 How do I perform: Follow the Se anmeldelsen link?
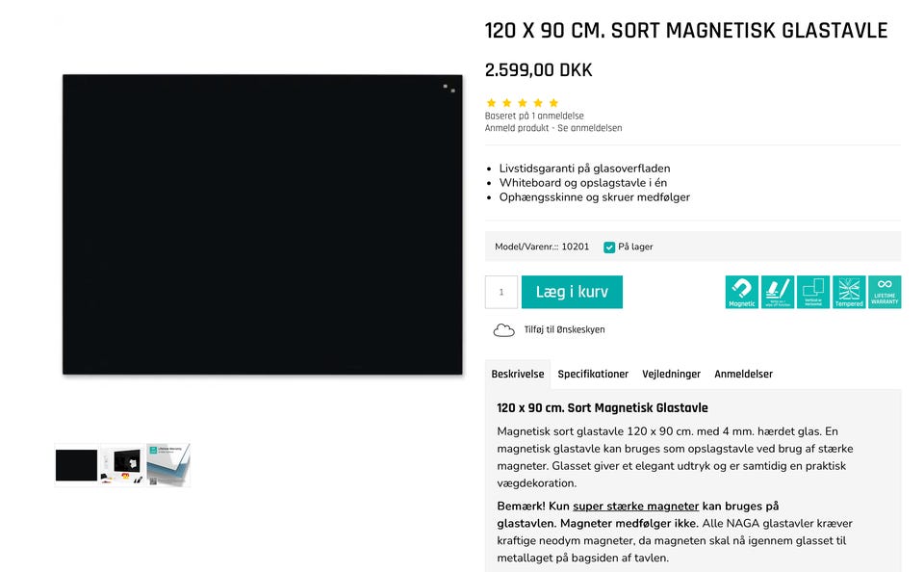(590, 128)
